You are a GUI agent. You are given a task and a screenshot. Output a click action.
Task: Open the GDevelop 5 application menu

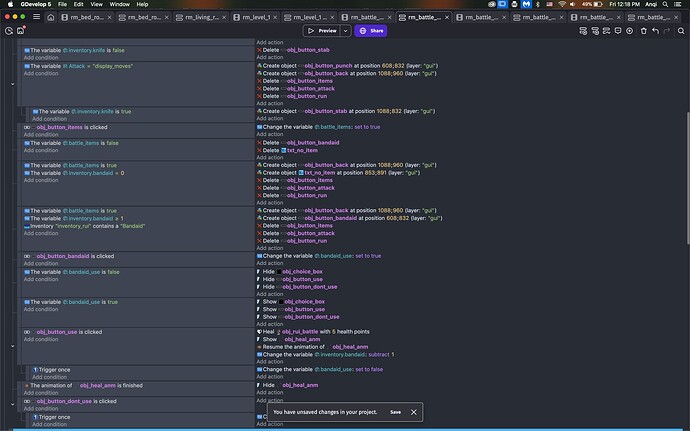[x=36, y=4]
